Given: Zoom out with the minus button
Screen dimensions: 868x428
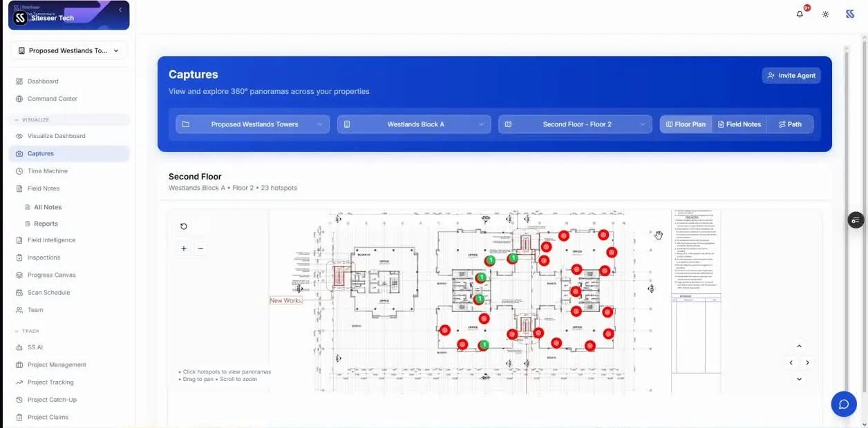Looking at the screenshot, I should [x=200, y=249].
